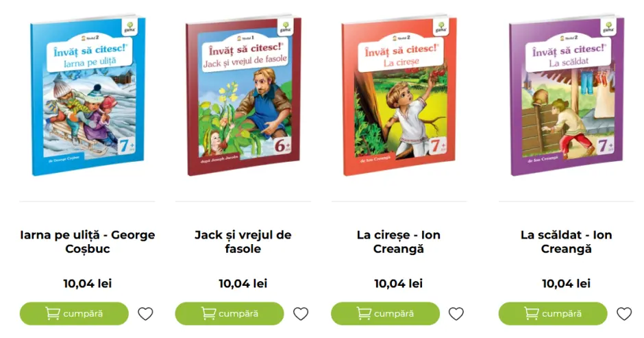
Task: Click the 6+ age badge on Jack cover
Action: [282, 145]
